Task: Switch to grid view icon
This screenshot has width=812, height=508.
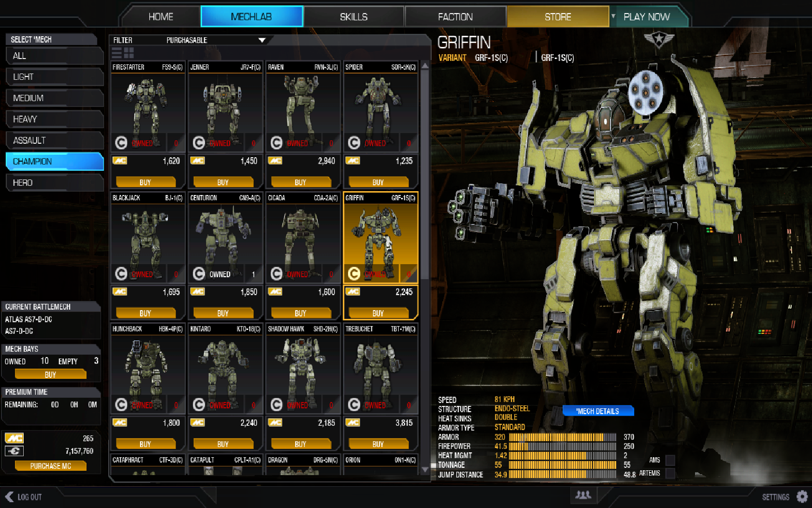Action: click(129, 53)
